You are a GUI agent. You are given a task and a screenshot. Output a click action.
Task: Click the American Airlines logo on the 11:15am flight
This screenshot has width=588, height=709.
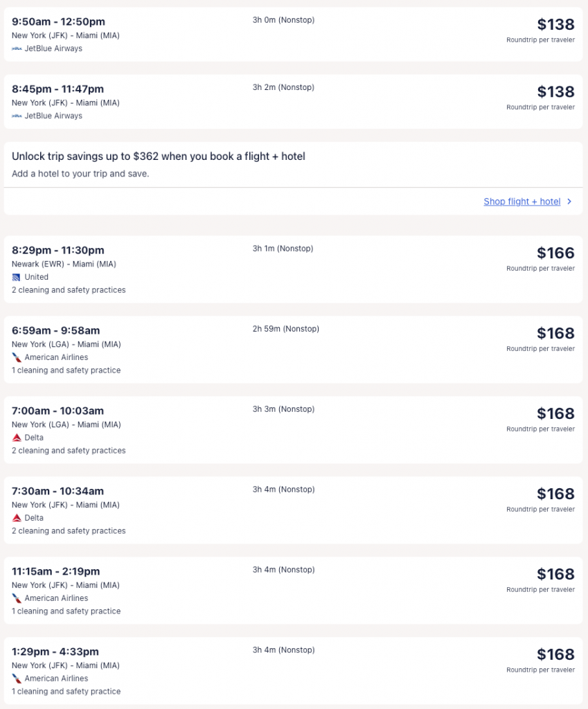(x=15, y=598)
